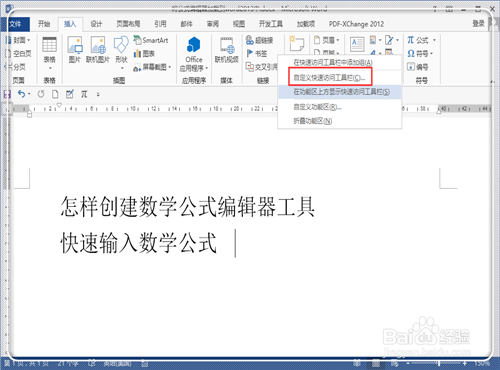Image resolution: width=500 pixels, height=370 pixels.
Task: Insert a comment using the note icon
Action: coord(297,44)
